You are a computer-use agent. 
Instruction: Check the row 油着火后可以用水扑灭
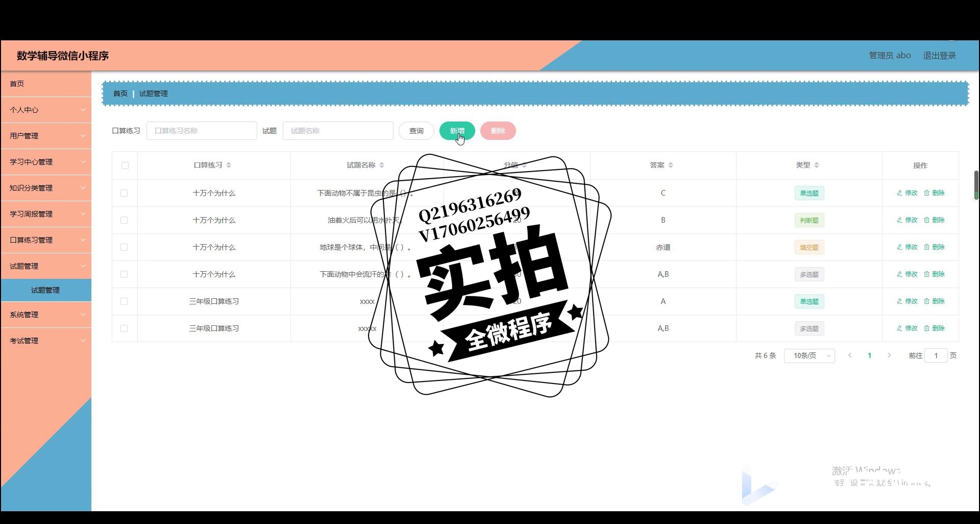pyautogui.click(x=124, y=220)
